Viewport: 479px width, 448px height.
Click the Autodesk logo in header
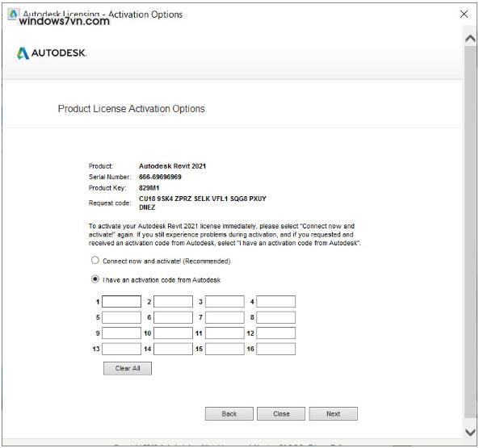click(52, 53)
